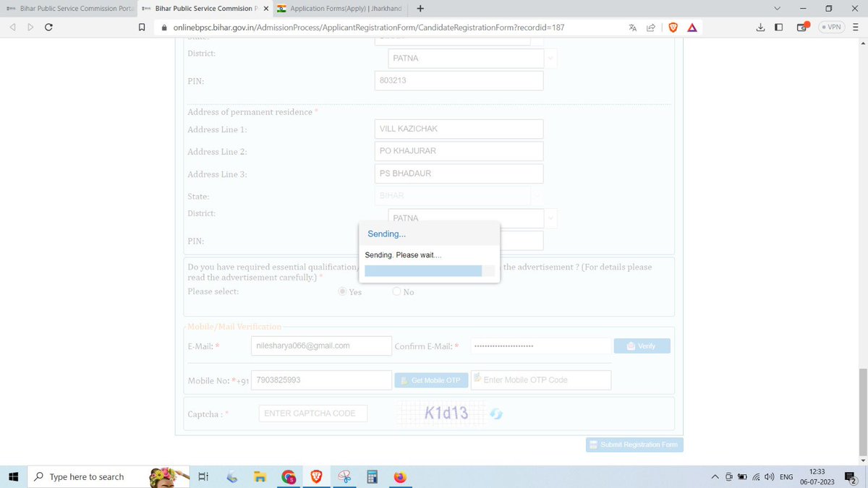Click ENTER CAPTCHA CODE field

pyautogui.click(x=312, y=414)
